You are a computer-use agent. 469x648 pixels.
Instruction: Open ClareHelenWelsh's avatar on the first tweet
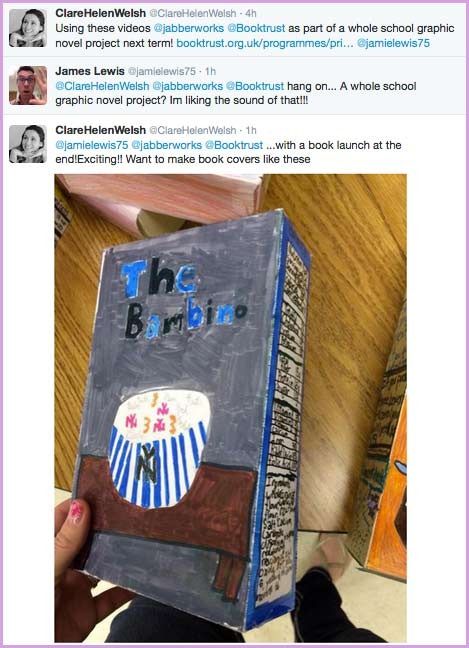click(x=28, y=28)
